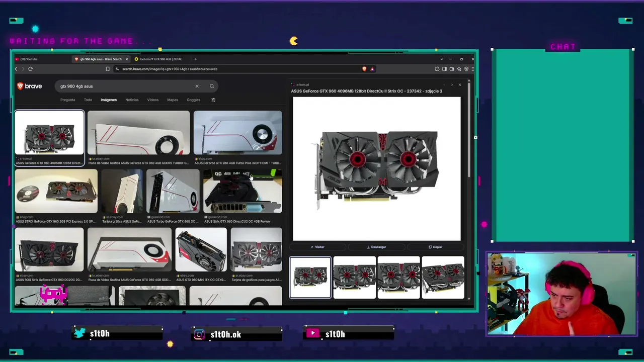
Task: Clear the search query with the X
Action: (197, 86)
